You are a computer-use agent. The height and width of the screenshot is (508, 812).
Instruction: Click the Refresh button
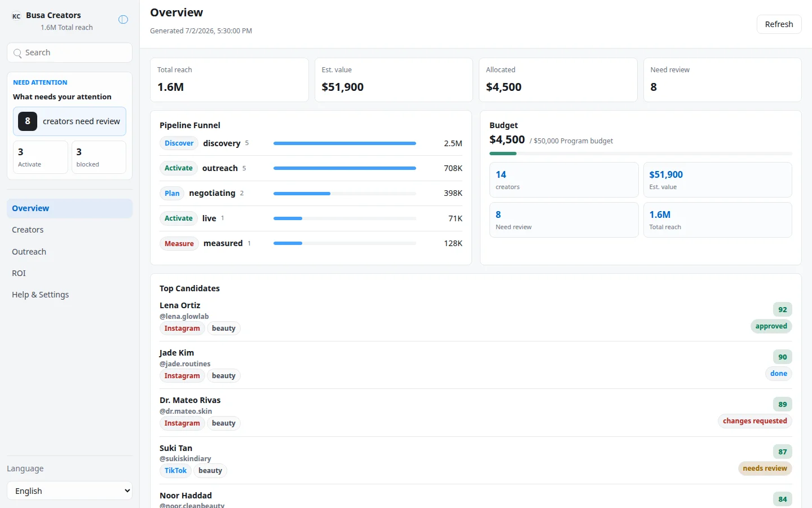click(x=779, y=24)
